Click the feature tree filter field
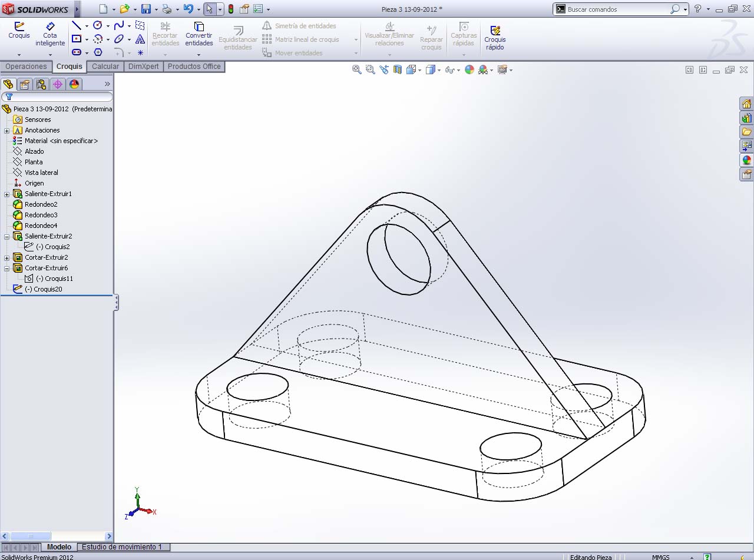 point(57,97)
